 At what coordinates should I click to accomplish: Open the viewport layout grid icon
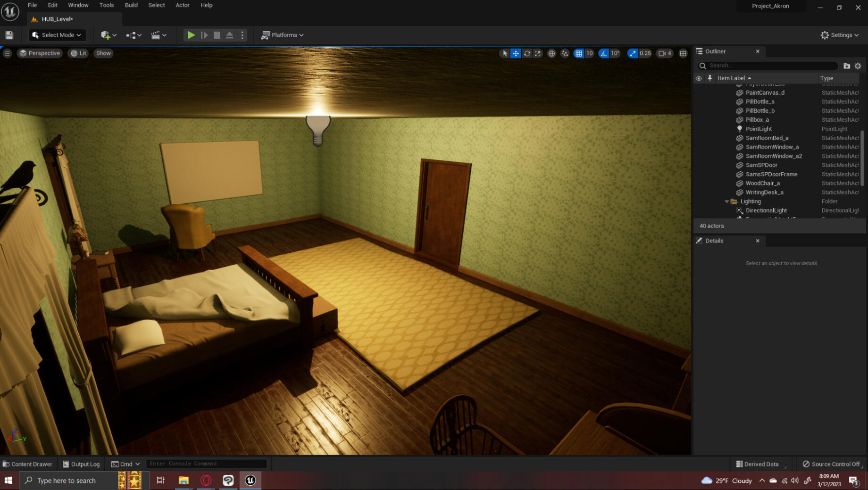683,53
